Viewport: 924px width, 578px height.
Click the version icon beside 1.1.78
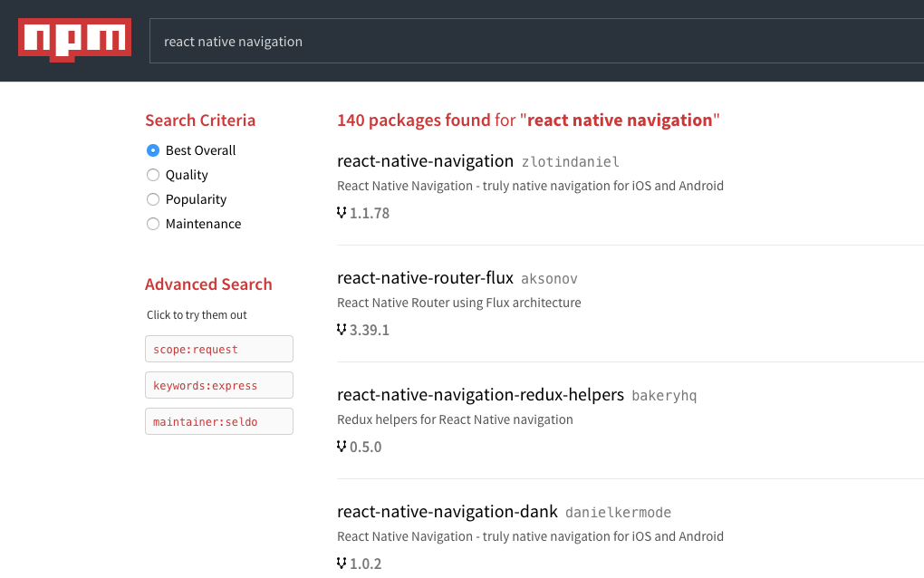(342, 213)
